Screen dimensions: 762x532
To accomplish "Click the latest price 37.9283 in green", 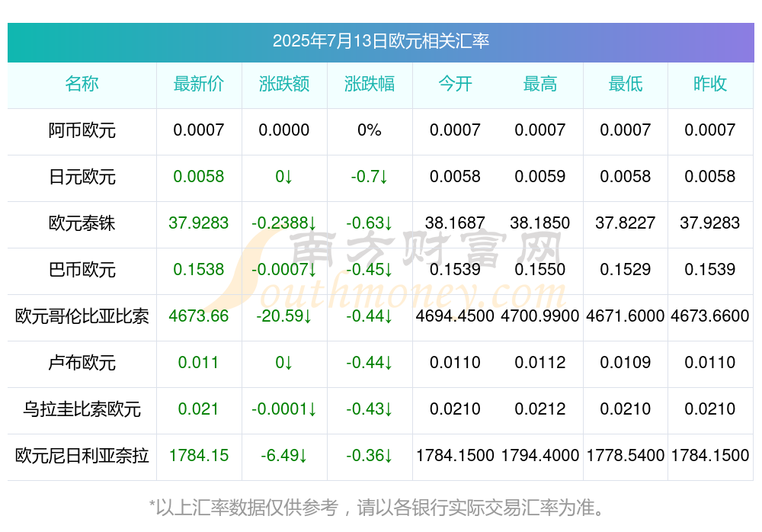I will point(199,223).
